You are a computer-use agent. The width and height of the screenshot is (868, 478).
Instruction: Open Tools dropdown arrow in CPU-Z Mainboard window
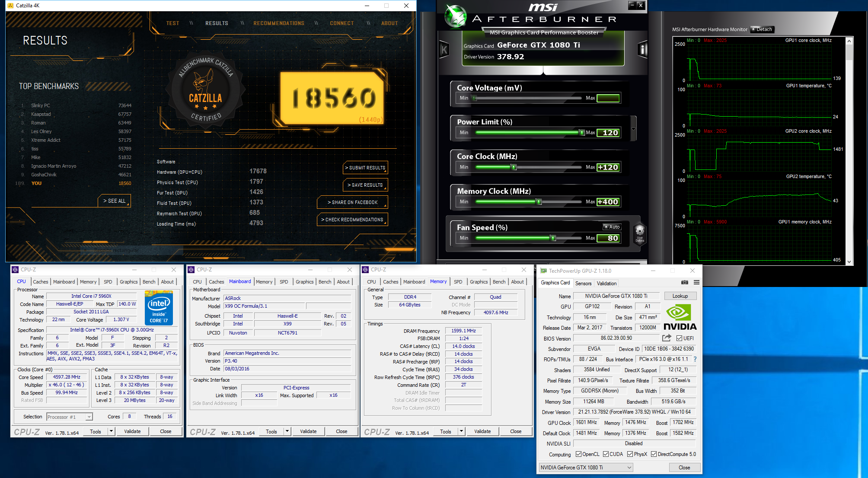[x=287, y=431]
